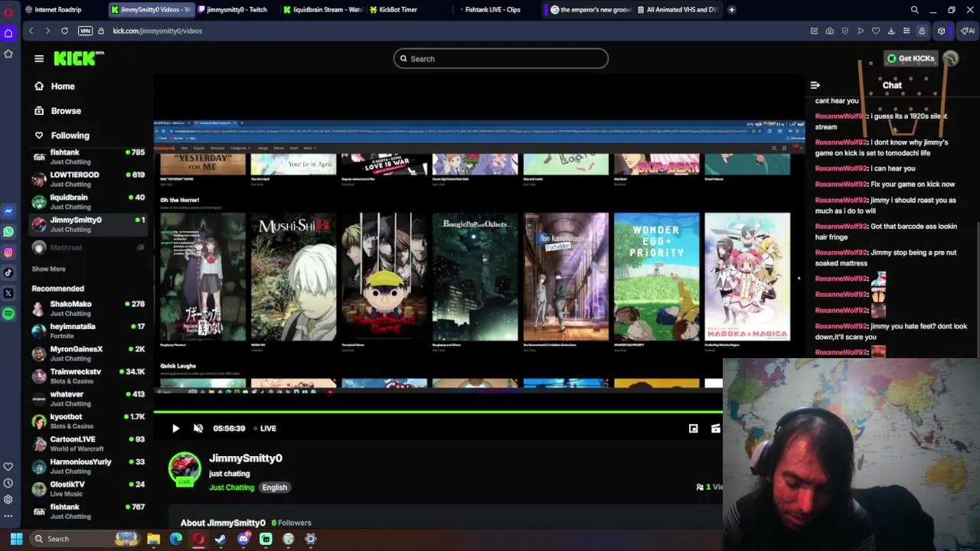The image size is (980, 551).
Task: Click the Madoka Magica poster
Action: (747, 276)
